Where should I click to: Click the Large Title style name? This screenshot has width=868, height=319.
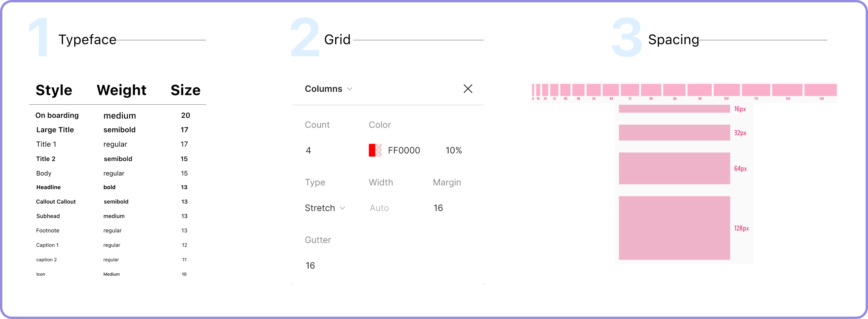click(55, 130)
